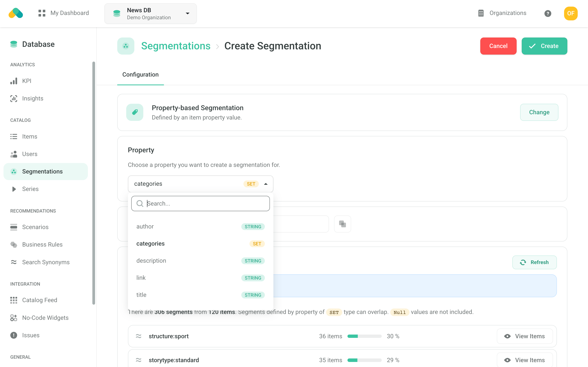View Items for structure:sport segment
Screen dimensions: 588x367
pyautogui.click(x=525, y=336)
